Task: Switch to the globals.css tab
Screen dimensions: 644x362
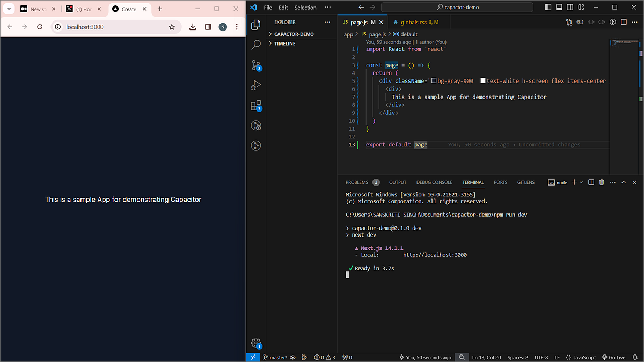Action: (418, 22)
